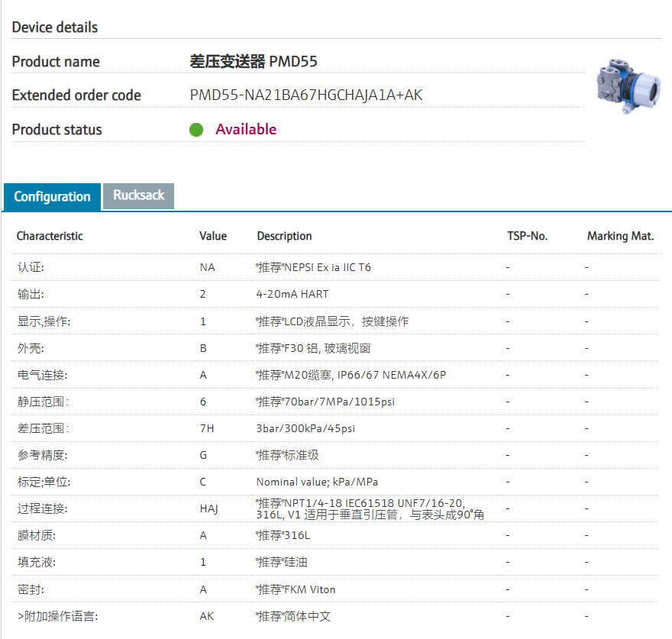Click the Characteristic column header
The image size is (672, 639).
point(50,236)
